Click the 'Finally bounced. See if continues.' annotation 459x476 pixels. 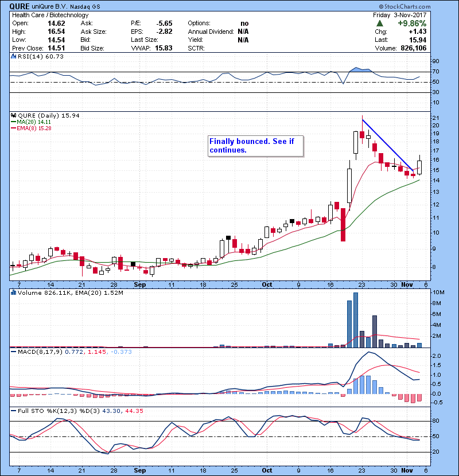(x=255, y=146)
